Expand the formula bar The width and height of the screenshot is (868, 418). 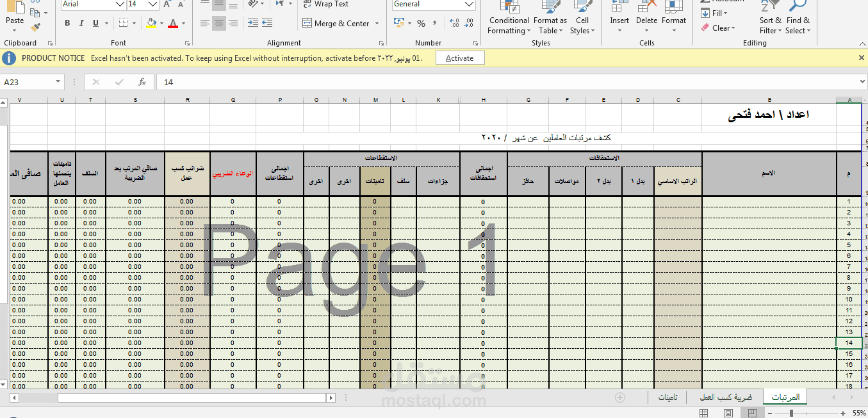pyautogui.click(x=862, y=82)
